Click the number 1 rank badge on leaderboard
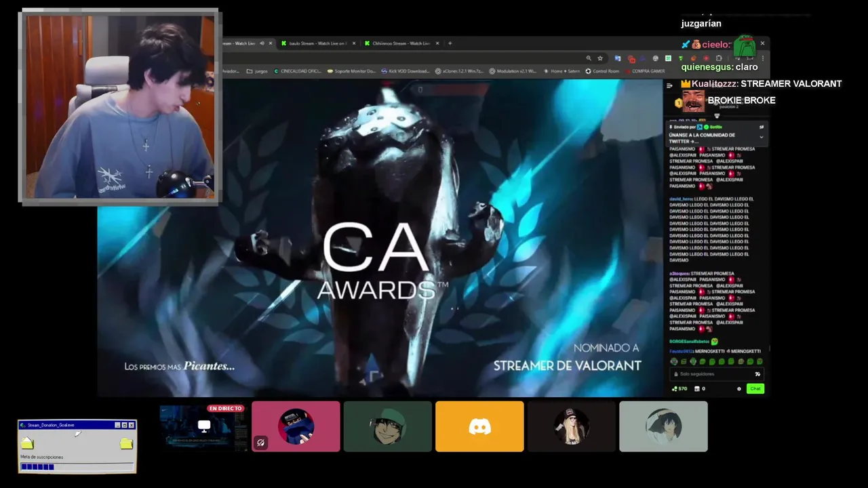This screenshot has width=868, height=488. coord(678,102)
